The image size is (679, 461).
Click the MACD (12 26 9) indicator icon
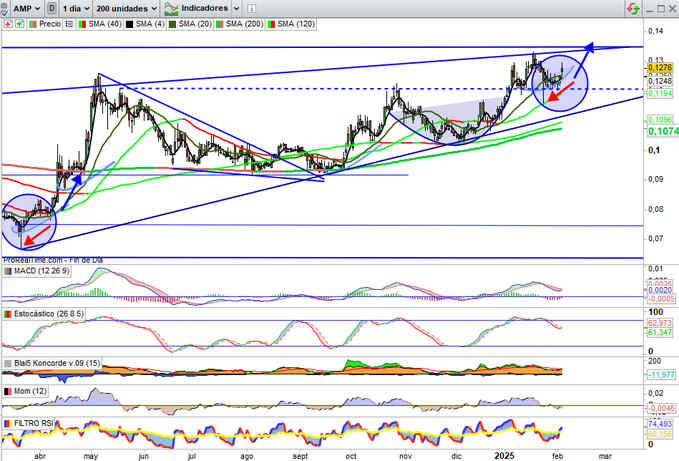coord(8,271)
